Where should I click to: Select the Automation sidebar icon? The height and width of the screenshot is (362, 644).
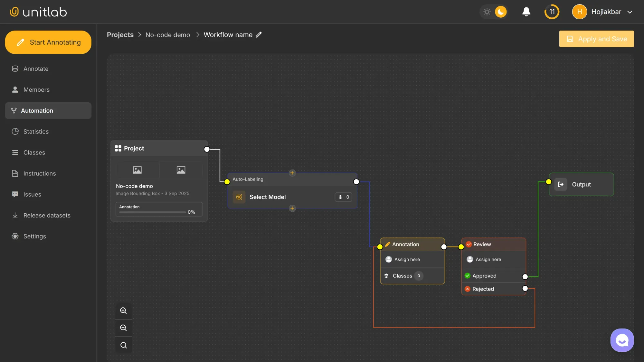tap(14, 110)
